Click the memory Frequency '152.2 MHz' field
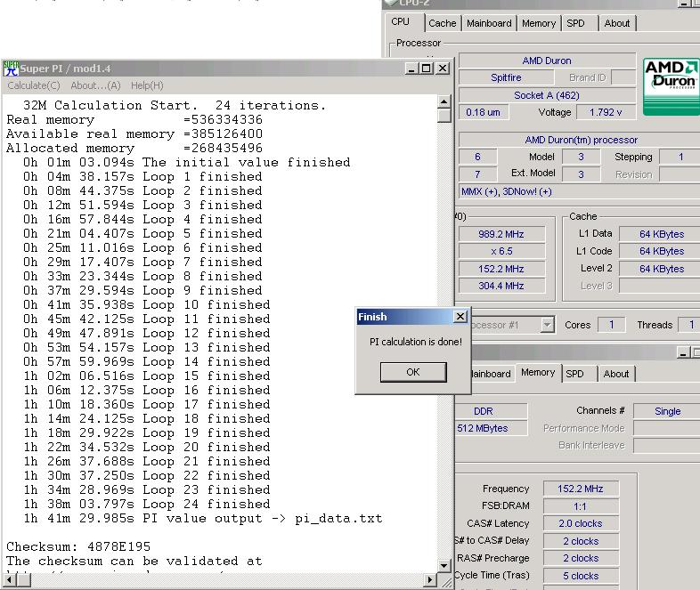Viewport: 700px width, 590px height. [581, 489]
